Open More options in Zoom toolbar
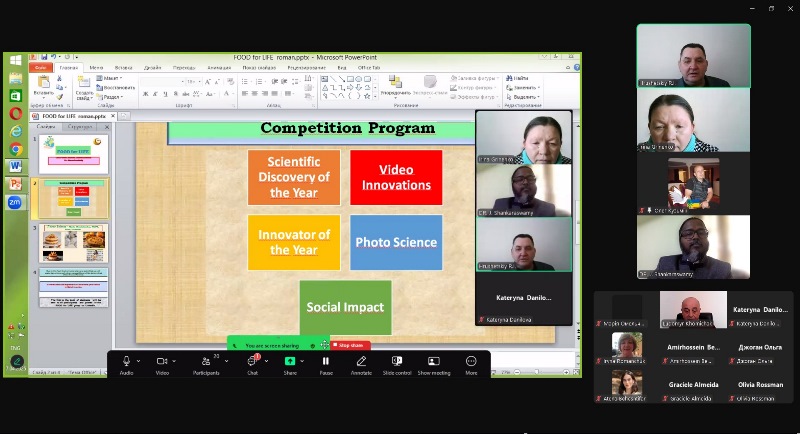The image size is (800, 434). [471, 365]
